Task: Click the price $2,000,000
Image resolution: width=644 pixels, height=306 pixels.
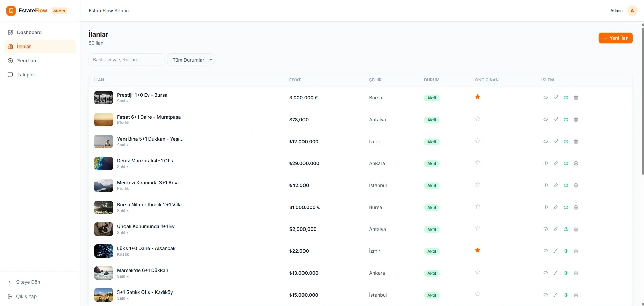Action: pos(303,229)
